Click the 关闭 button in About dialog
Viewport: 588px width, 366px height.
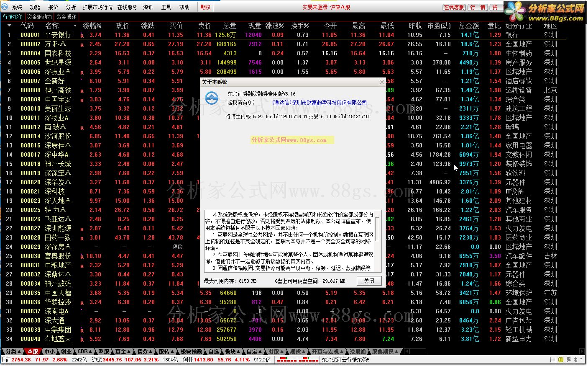click(x=369, y=281)
